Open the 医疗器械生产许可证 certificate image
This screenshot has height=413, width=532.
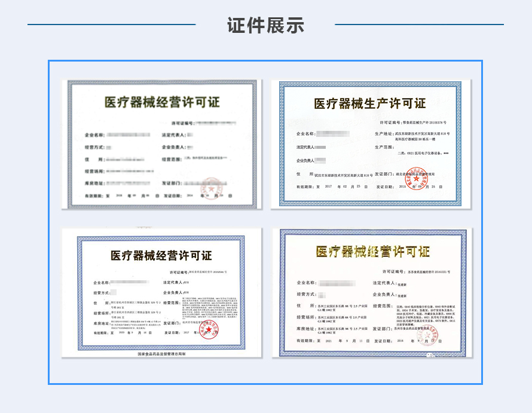point(370,143)
